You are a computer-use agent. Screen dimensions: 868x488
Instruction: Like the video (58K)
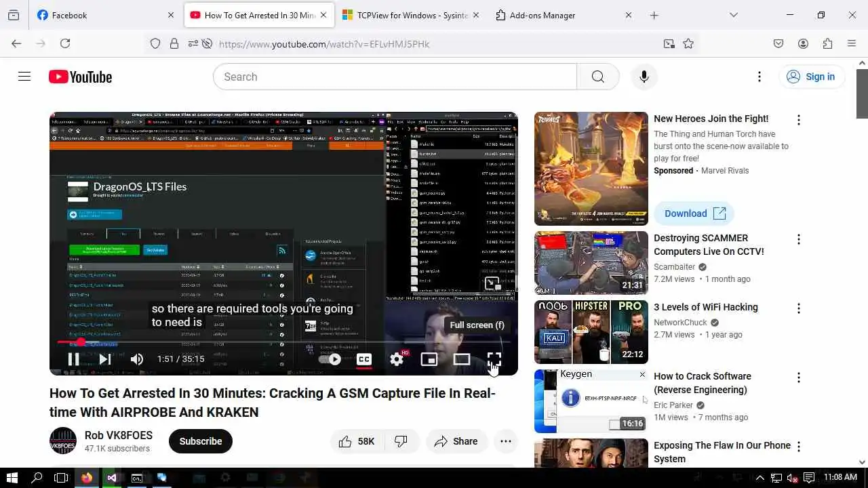357,441
